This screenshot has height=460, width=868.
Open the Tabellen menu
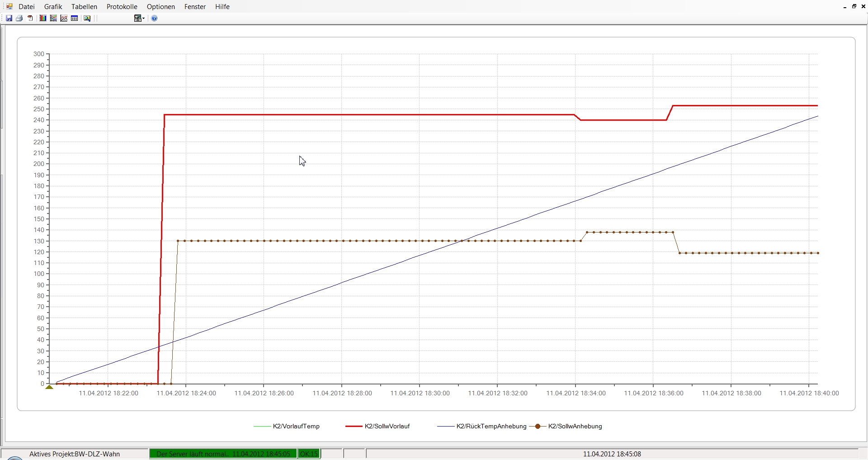85,7
